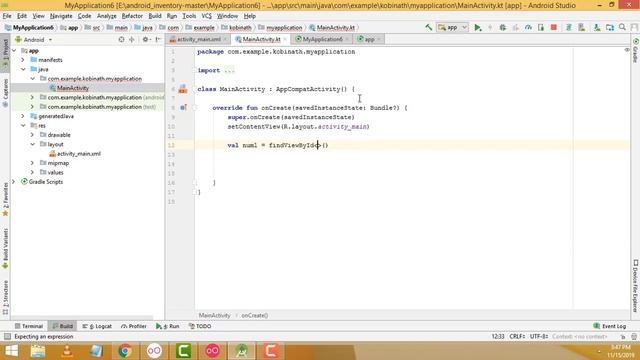640x360 pixels.
Task: Toggle the Project tool window tab
Action: coord(5,53)
